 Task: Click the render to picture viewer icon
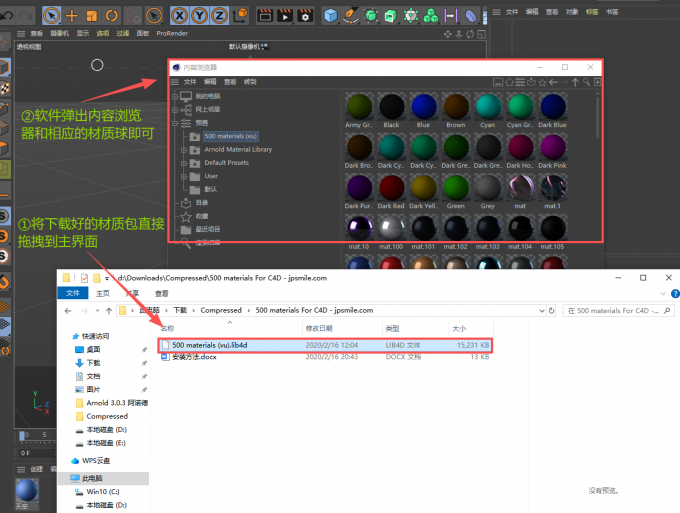285,15
